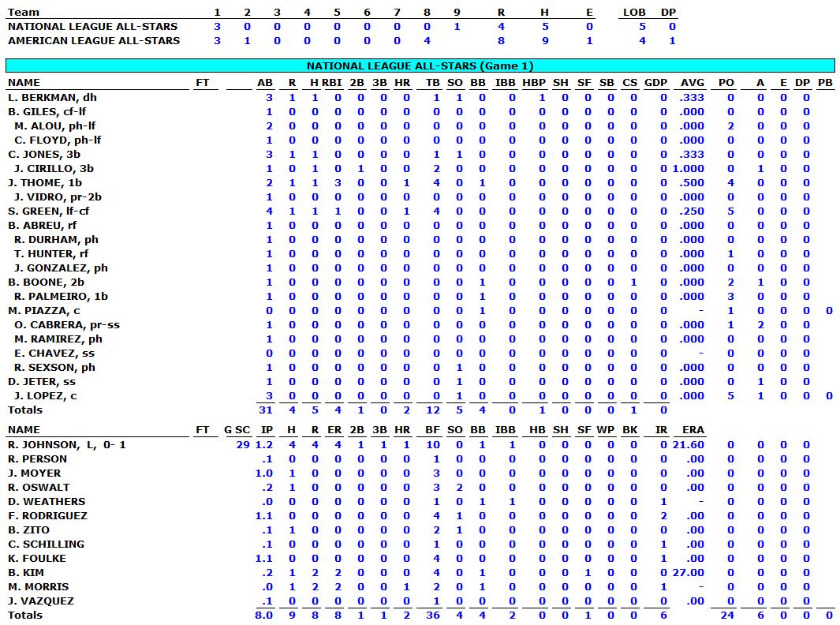This screenshot has height=625, width=840.
Task: Select pitcher J. VAZQUEZ
Action: pos(41,601)
